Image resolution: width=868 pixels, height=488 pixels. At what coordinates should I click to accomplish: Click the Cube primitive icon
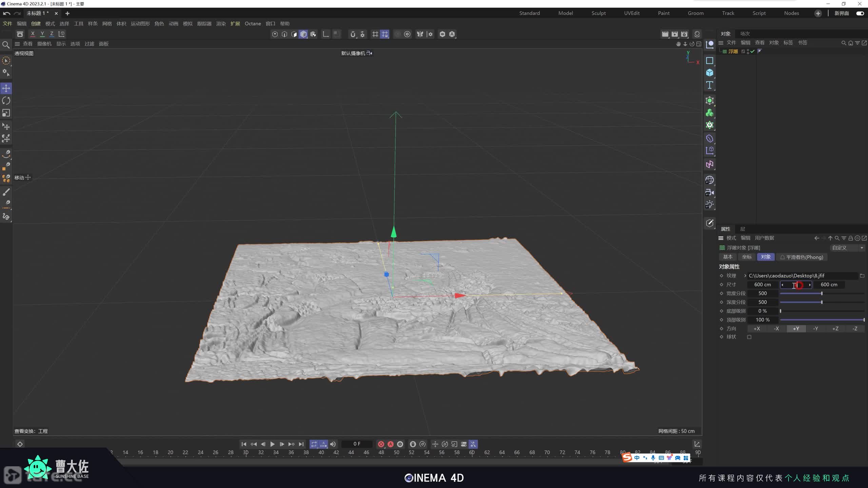coord(709,73)
